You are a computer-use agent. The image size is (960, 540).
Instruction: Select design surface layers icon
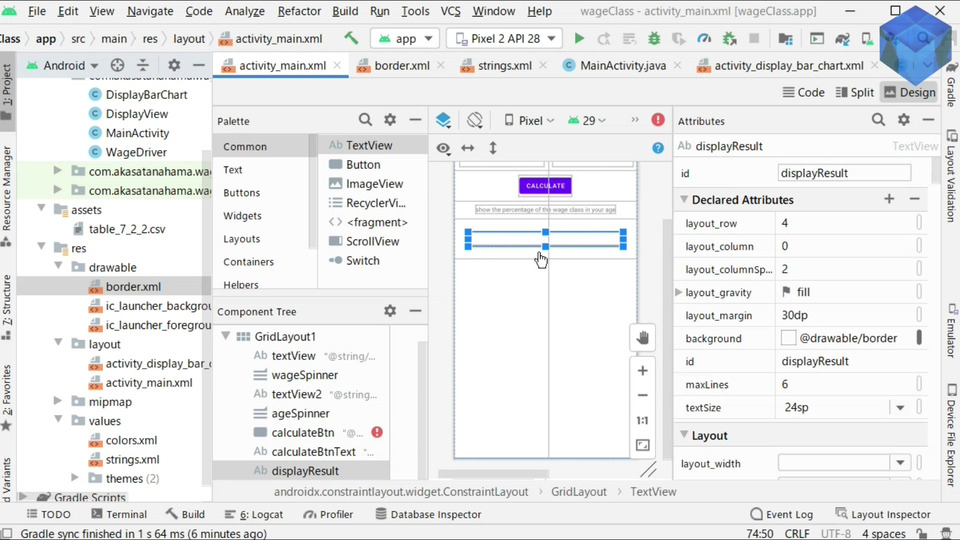443,120
